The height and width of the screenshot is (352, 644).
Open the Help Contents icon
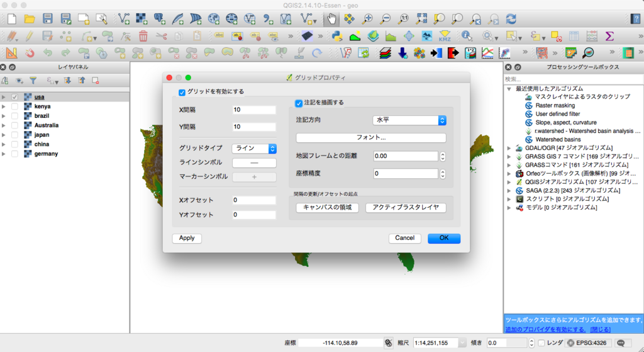click(635, 18)
